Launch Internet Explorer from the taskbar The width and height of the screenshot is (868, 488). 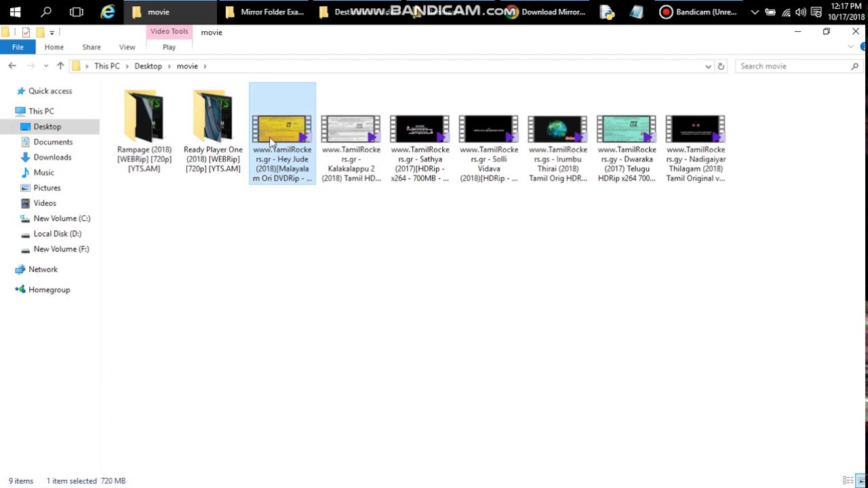[x=108, y=12]
